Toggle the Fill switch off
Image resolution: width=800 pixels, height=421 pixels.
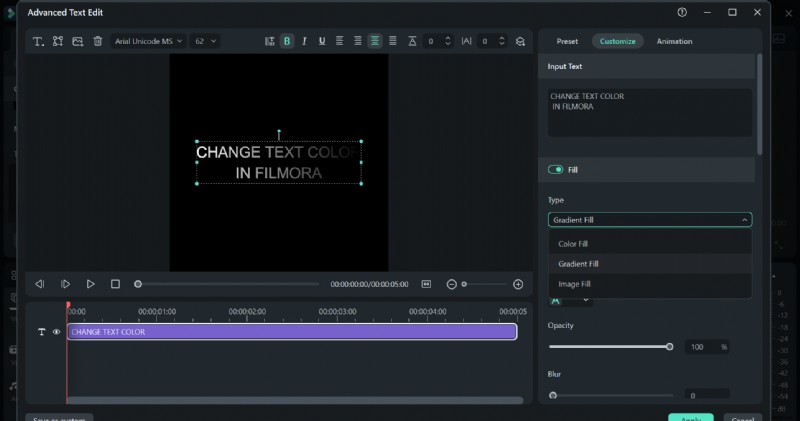click(x=555, y=169)
